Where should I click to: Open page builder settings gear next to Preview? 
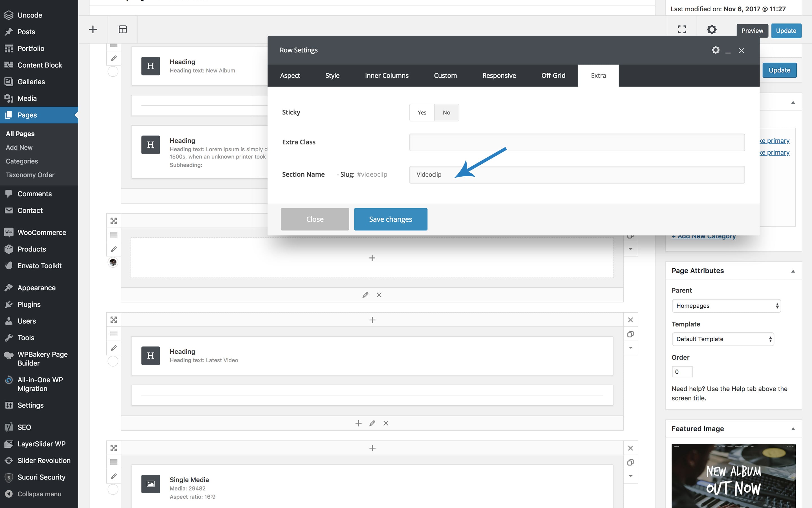coord(712,30)
